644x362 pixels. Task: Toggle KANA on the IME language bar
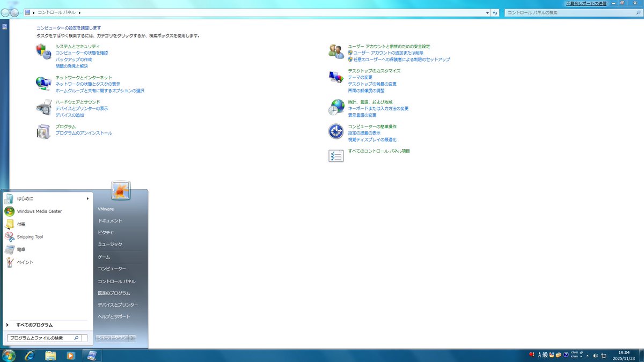(x=573, y=356)
